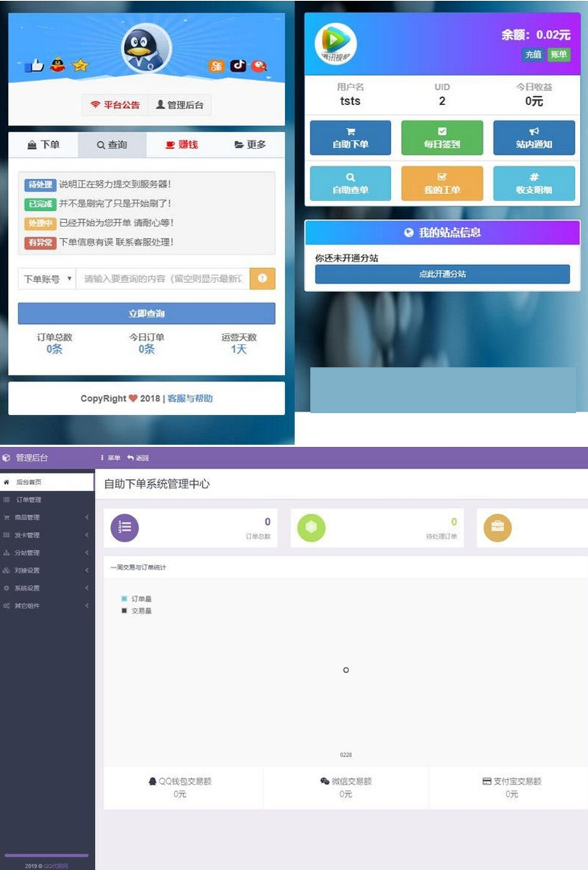Viewport: 588px width, 870px height.
Task: Click the 每日签到 check-in tile icon
Action: [442, 131]
